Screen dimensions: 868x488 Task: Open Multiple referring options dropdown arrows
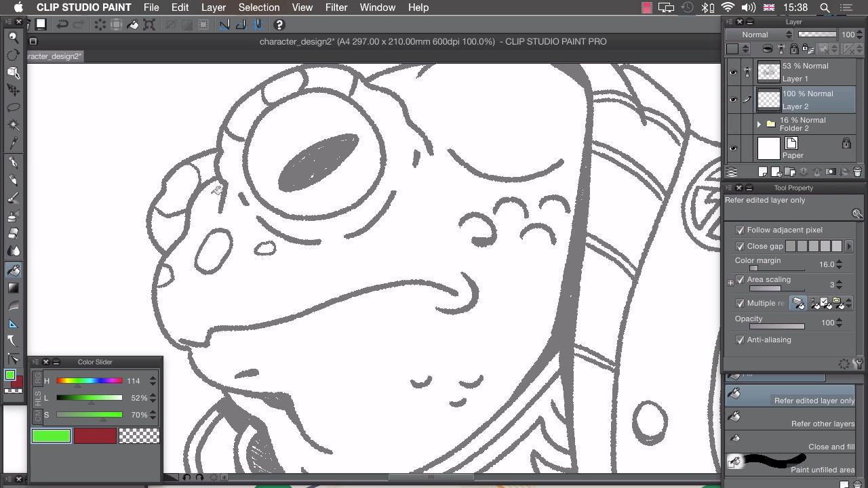click(848, 304)
